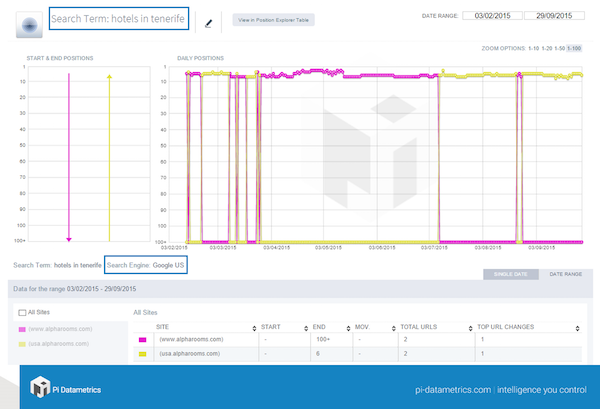Switch to the DATE RANGE tab
600x409 pixels.
[566, 274]
